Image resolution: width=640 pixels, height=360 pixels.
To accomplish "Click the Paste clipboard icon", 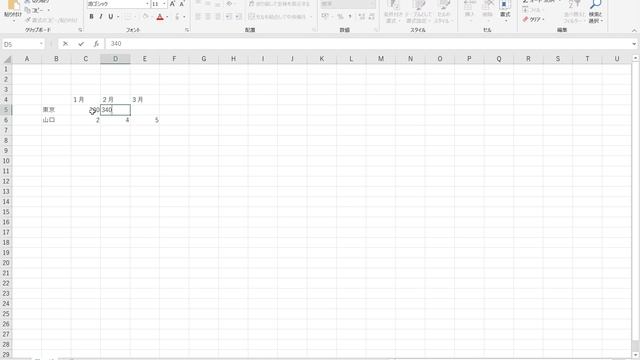I will point(13,5).
